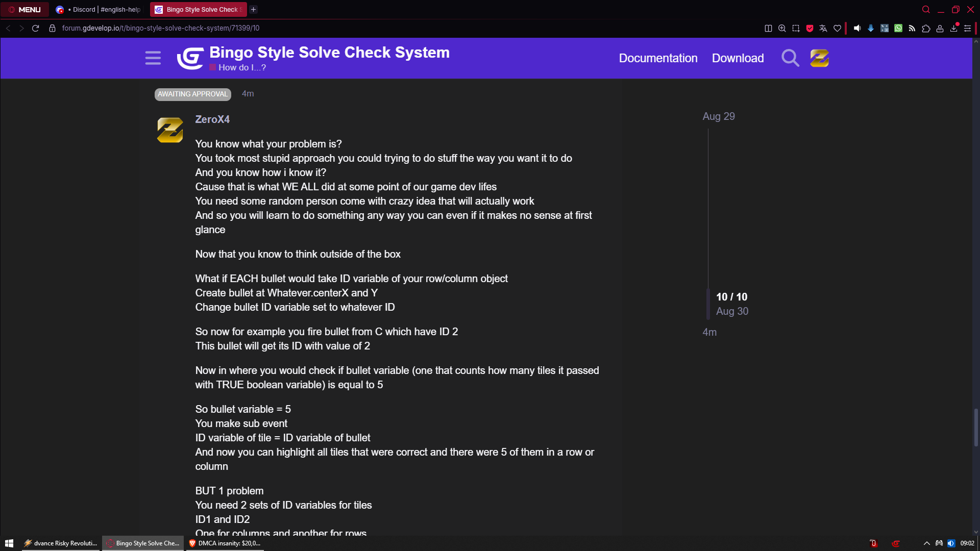
Task: Open the forum hamburger menu
Action: [x=153, y=58]
